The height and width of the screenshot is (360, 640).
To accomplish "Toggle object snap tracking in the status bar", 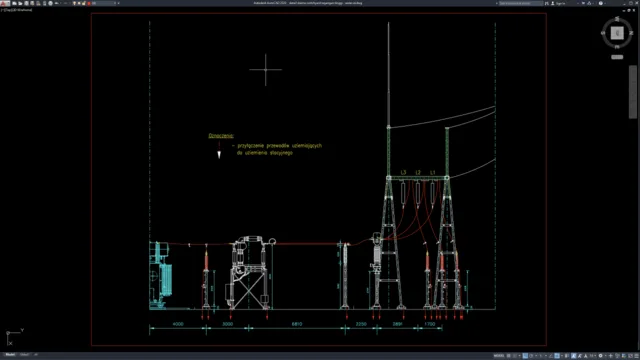I will [x=551, y=356].
